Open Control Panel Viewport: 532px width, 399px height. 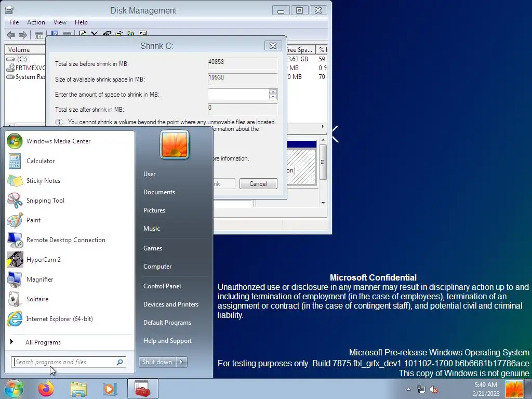pos(162,286)
